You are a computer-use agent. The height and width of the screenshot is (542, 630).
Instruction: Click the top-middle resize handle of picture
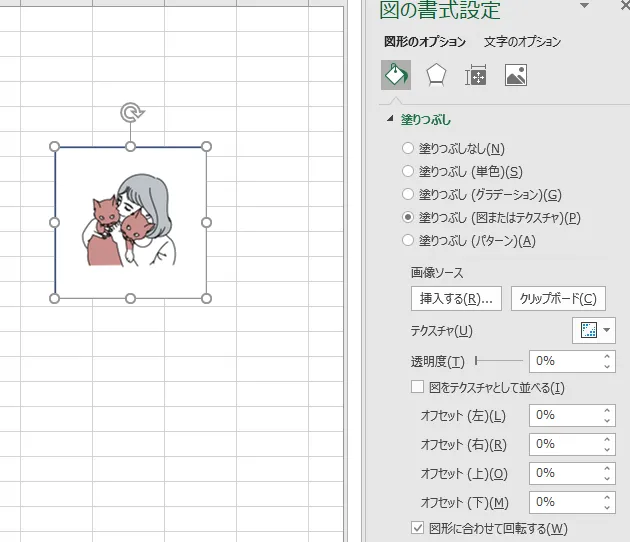pyautogui.click(x=131, y=147)
